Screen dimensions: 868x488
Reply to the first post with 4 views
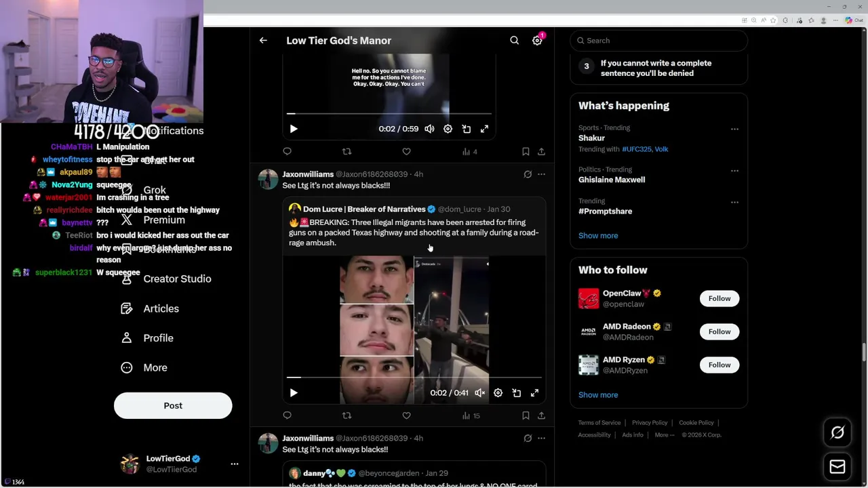288,152
